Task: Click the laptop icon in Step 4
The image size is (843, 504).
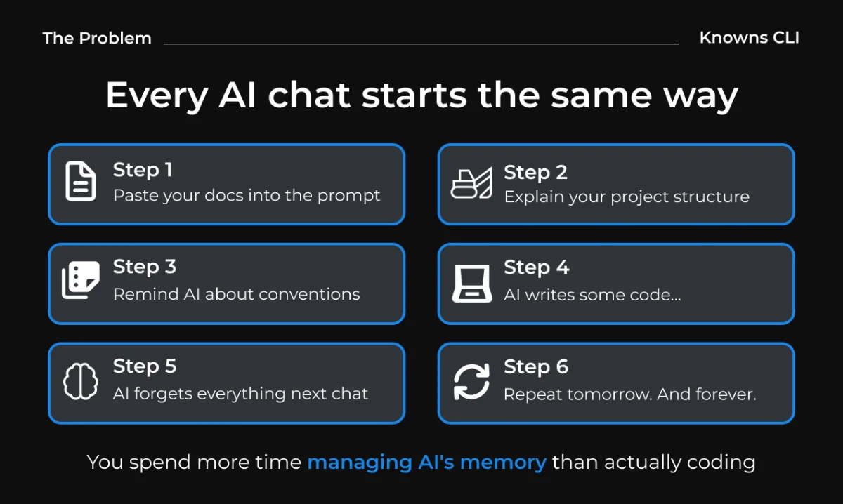Action: point(471,282)
